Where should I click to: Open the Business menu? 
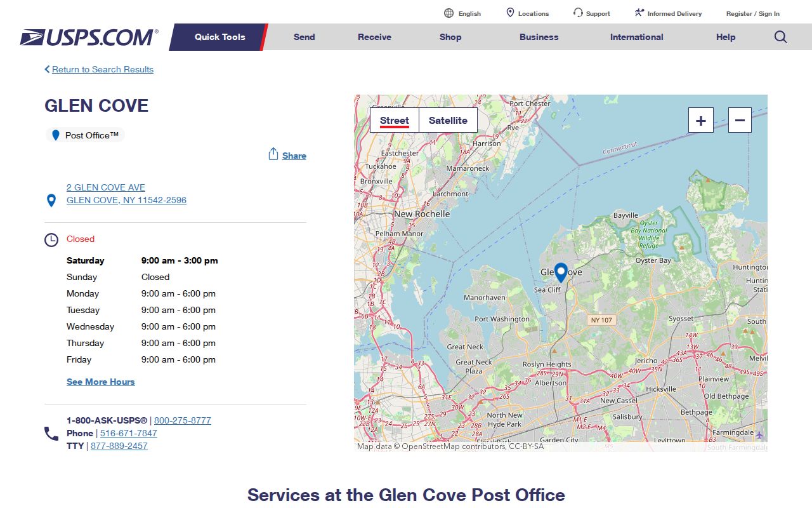[x=539, y=37]
